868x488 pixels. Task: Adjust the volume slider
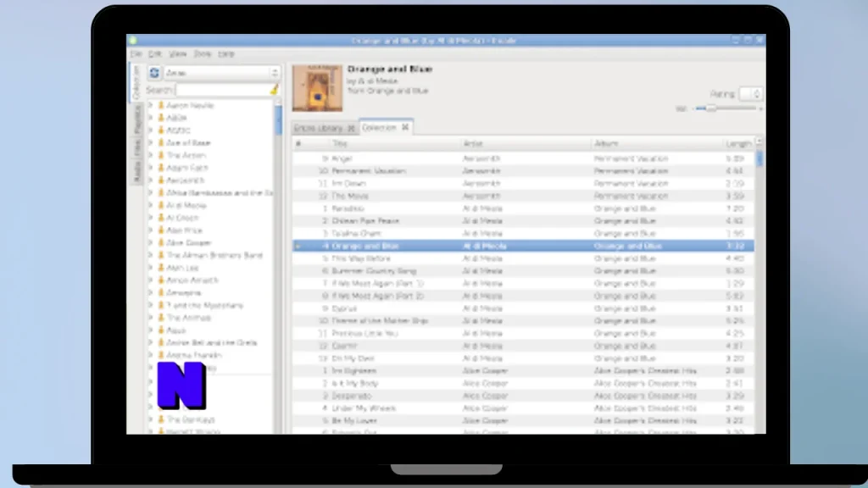click(726, 108)
